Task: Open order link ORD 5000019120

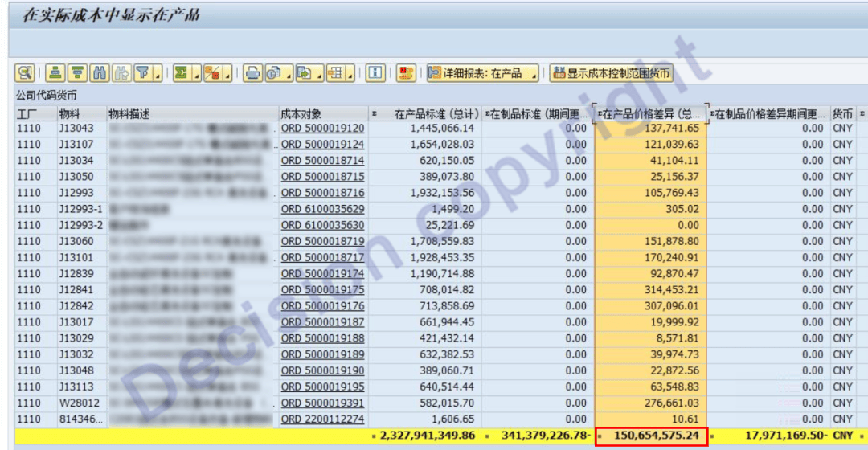Action: point(322,129)
